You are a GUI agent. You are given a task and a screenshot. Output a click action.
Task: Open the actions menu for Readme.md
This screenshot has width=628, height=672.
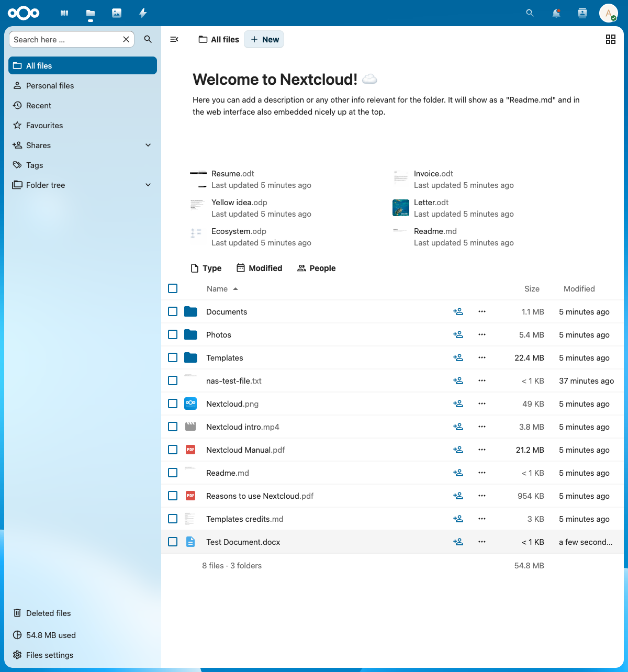coord(481,473)
